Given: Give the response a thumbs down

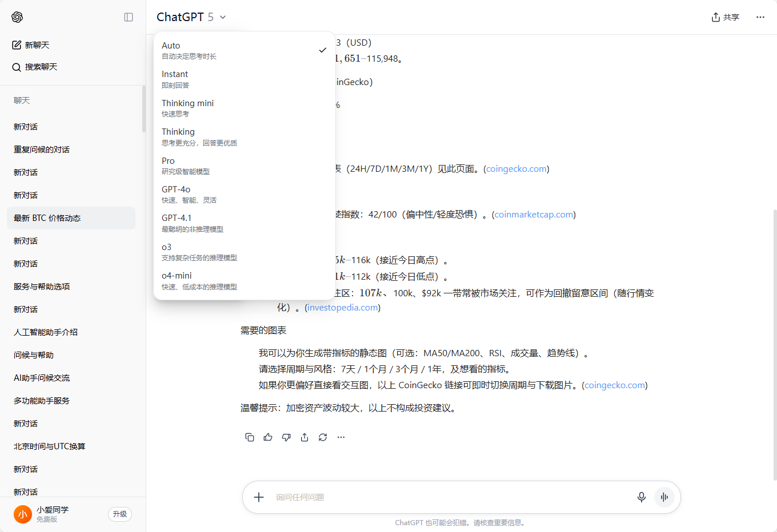Looking at the screenshot, I should pyautogui.click(x=286, y=437).
